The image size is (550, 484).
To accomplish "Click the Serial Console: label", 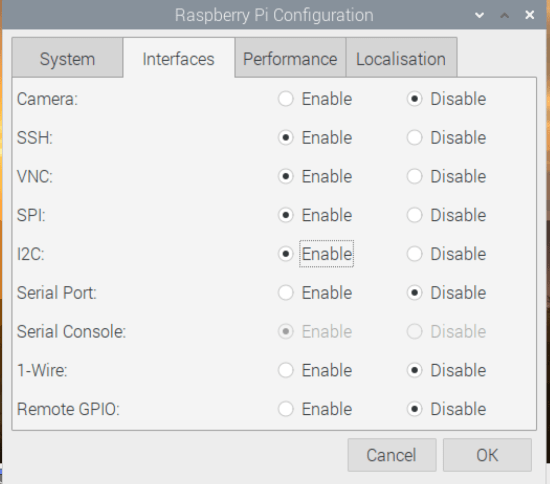I will (72, 331).
